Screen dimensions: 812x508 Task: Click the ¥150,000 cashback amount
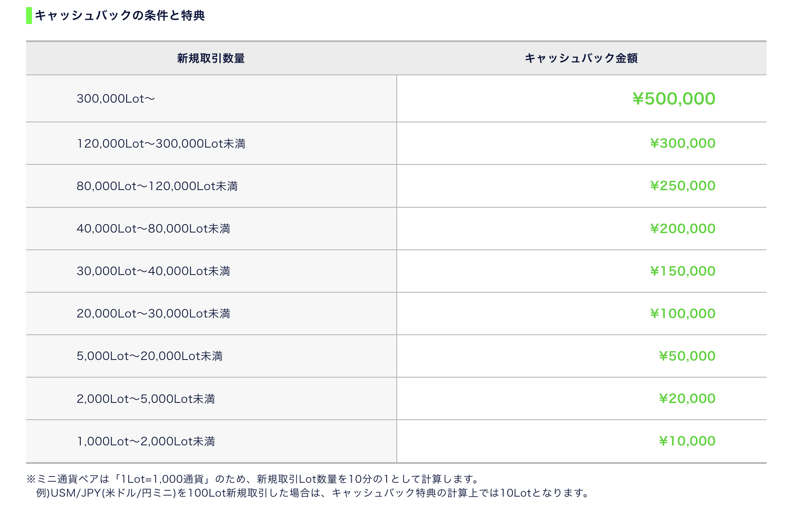pos(682,271)
